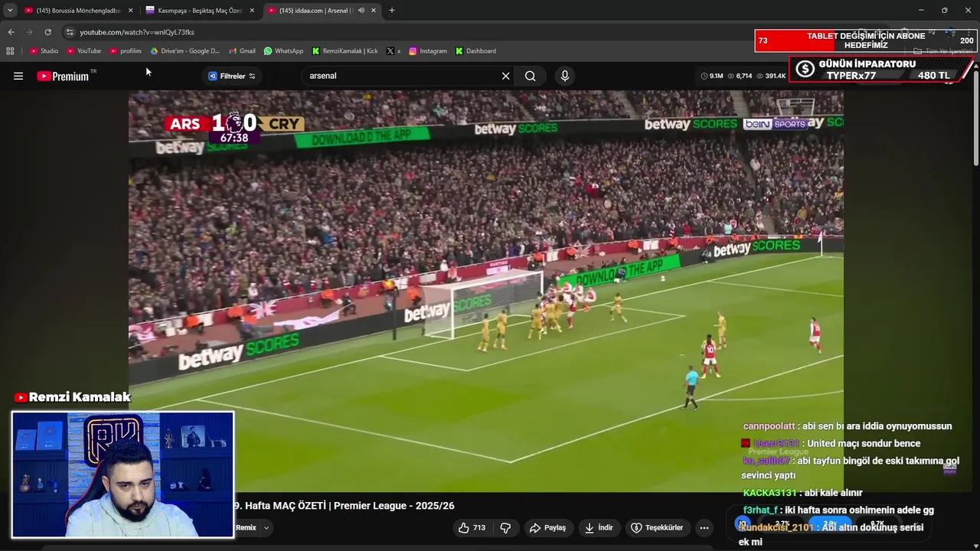Go forward in browser history
The height and width of the screenshot is (551, 980).
tap(29, 32)
